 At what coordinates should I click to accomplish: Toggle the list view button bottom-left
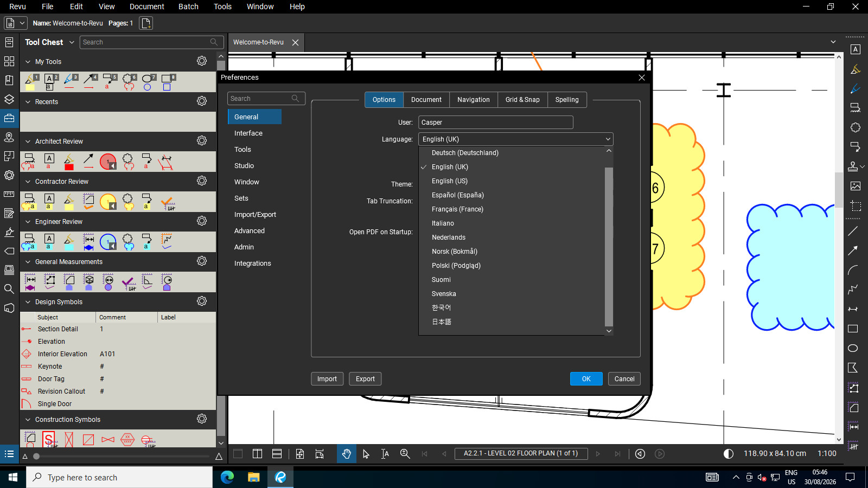pos(9,454)
